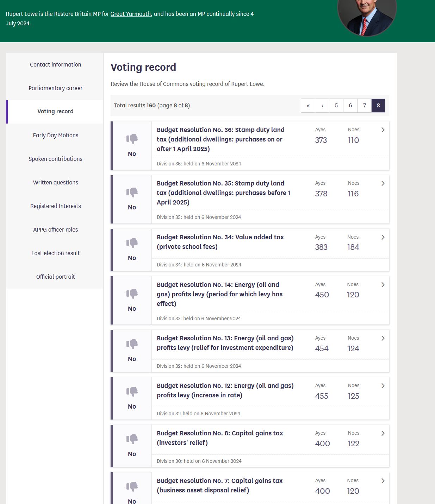Open Division 30 details chevron
Screen dimensions: 435x504
(383, 433)
